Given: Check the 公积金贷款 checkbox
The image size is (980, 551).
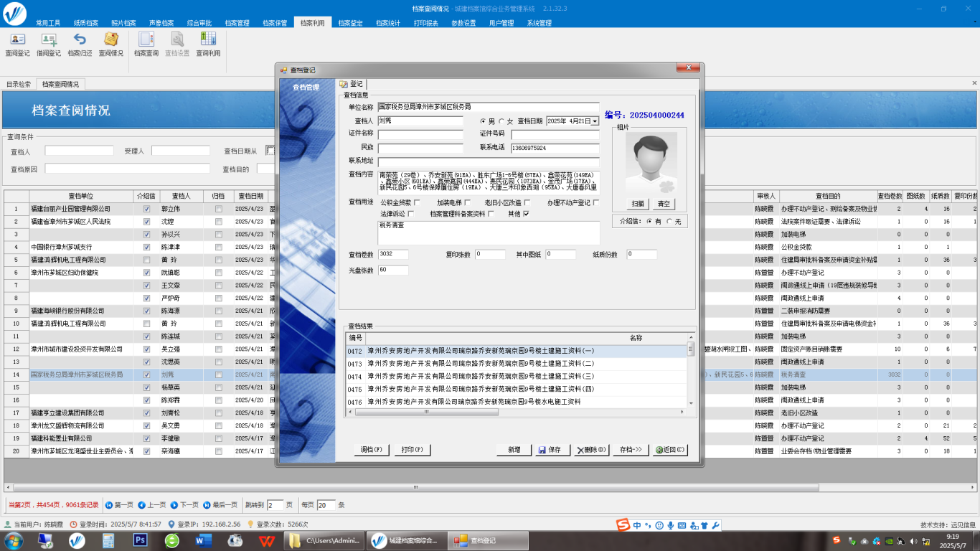Looking at the screenshot, I should (417, 203).
